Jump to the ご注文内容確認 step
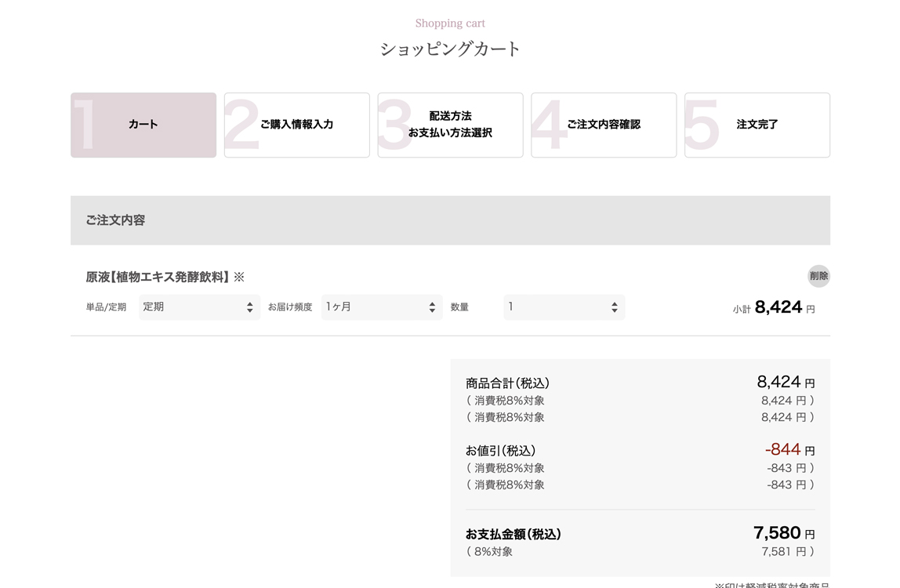900x588 pixels. [604, 125]
